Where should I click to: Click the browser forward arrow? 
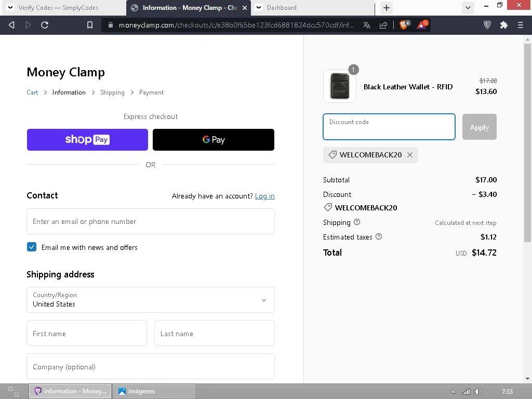28,25
